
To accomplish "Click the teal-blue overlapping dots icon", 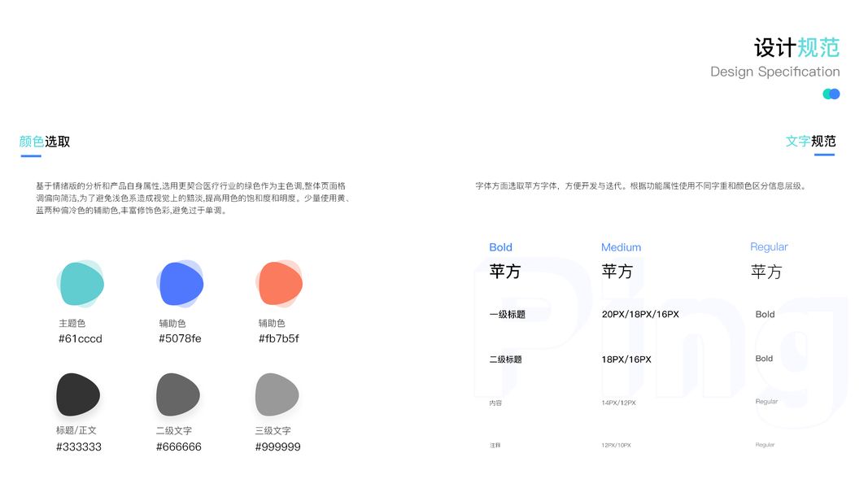I will coord(831,94).
